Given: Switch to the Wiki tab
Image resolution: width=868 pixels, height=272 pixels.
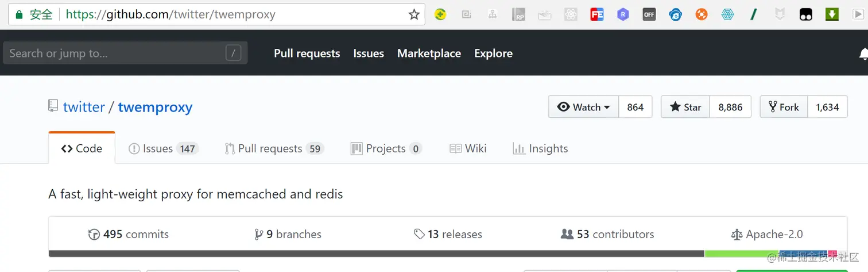Looking at the screenshot, I should coord(468,148).
